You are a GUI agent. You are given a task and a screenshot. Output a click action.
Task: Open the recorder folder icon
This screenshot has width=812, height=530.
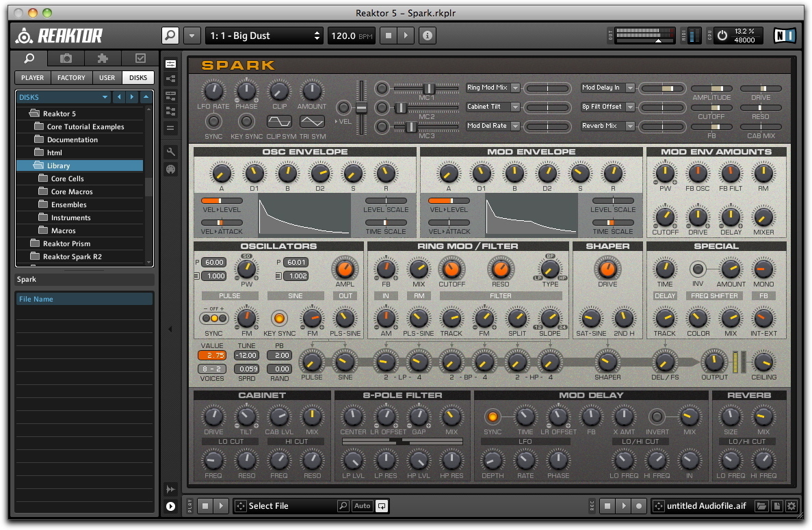761,506
